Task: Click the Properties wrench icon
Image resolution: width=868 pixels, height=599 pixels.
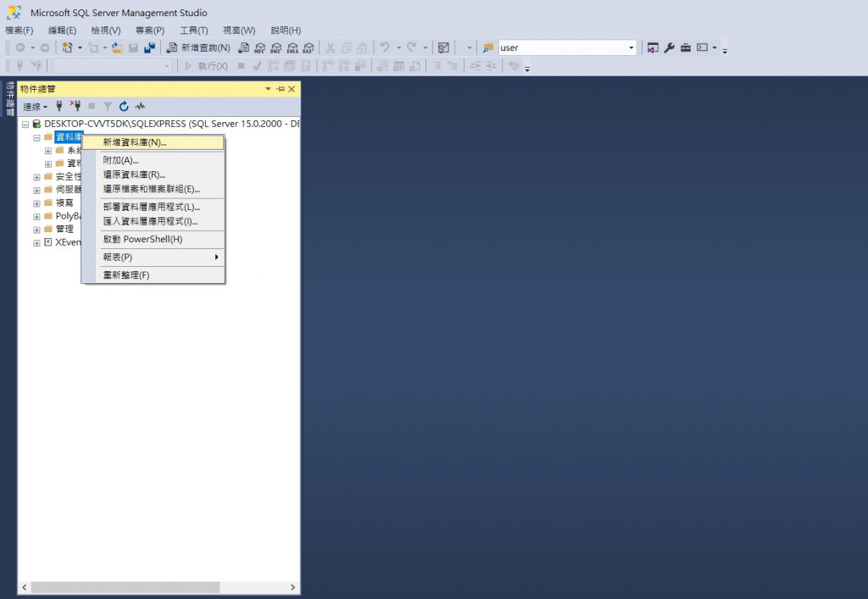Action: pos(670,48)
